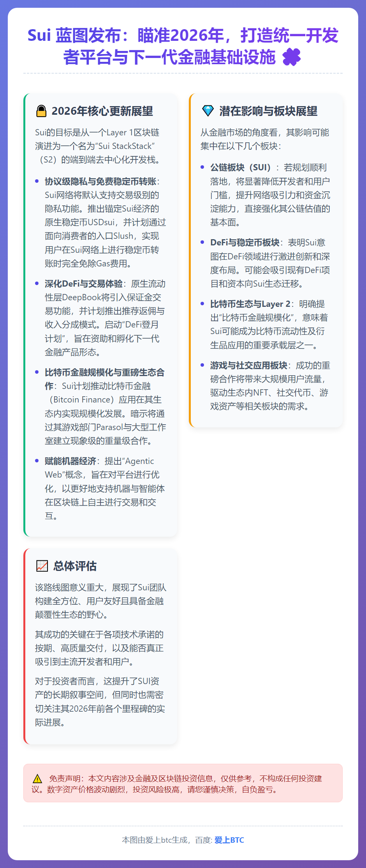Click the 免责声明 disclaimer text
The image size is (366, 868).
[177, 784]
